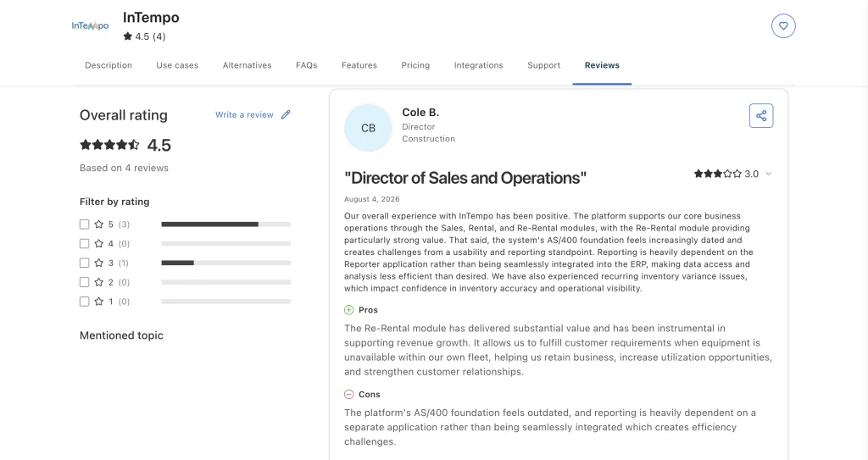Click the 5 star rating bar
This screenshot has width=868, height=460.
tap(225, 224)
